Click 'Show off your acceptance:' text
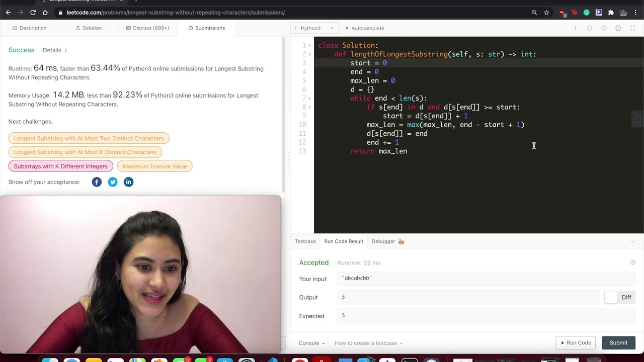 click(x=44, y=182)
